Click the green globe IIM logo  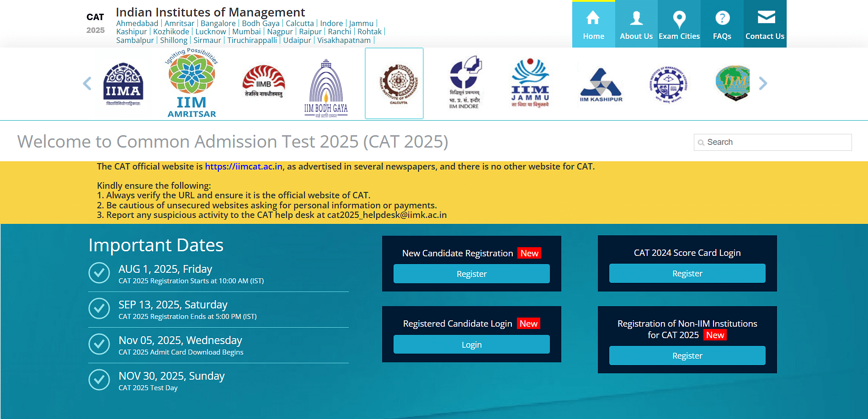[x=732, y=83]
